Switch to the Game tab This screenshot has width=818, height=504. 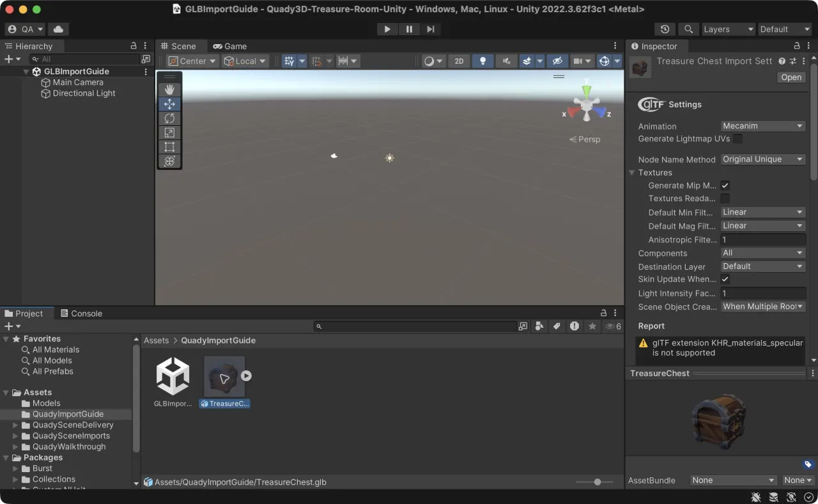230,46
